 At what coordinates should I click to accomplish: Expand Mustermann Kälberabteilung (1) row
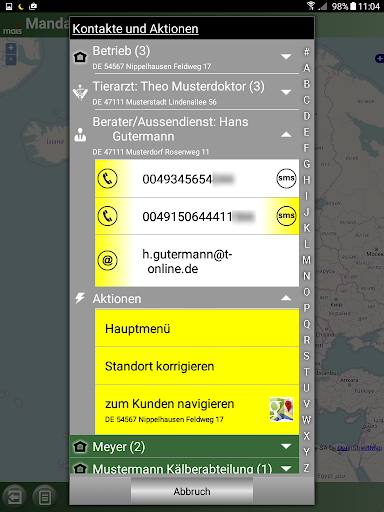pyautogui.click(x=286, y=469)
